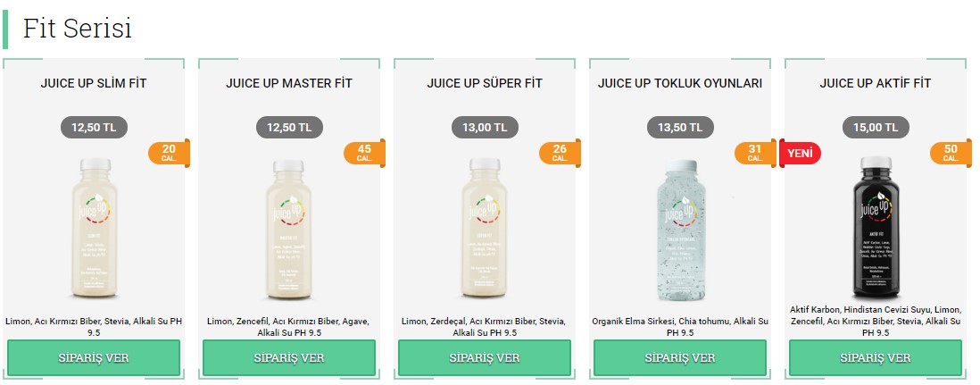The image size is (980, 385).
Task: Click the 31 CAL. badge on Tokluk Oyunları
Action: pyautogui.click(x=755, y=153)
